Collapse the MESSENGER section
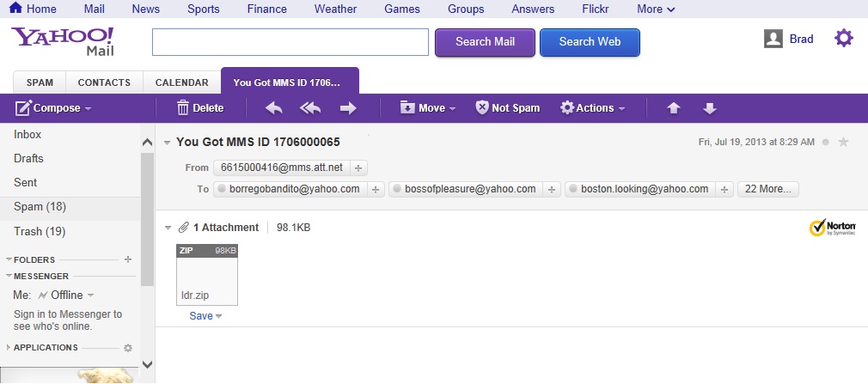868x384 pixels. (9, 276)
